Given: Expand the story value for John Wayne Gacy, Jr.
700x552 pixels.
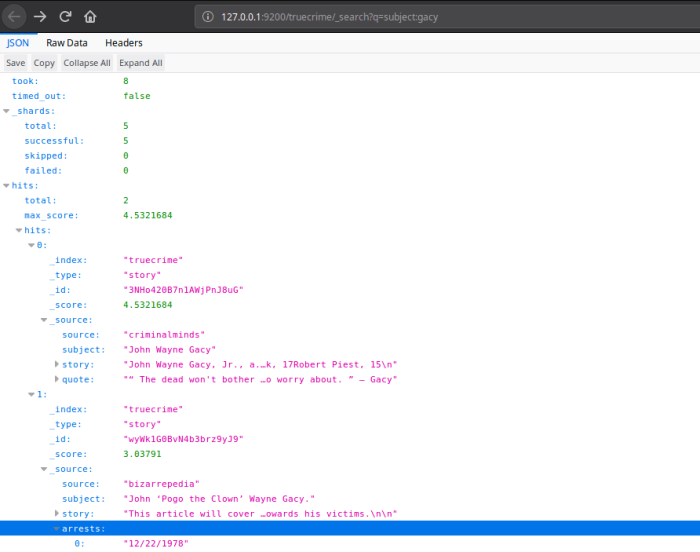Looking at the screenshot, I should (57, 364).
